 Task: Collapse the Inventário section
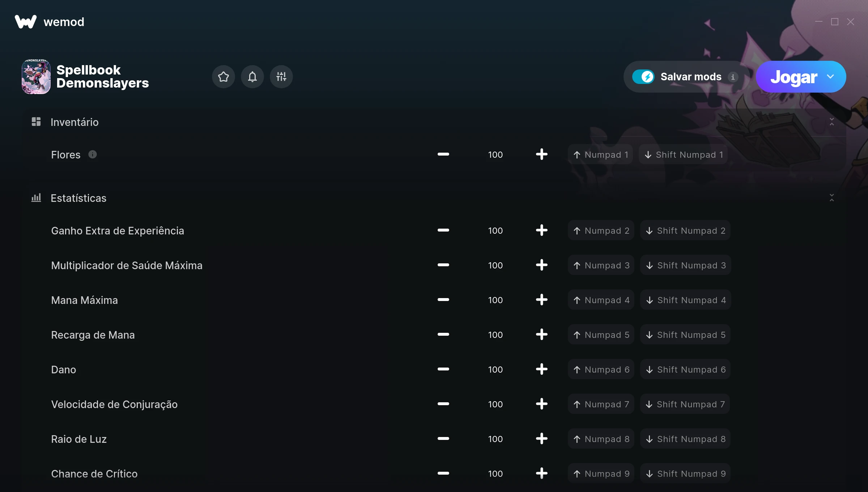(831, 122)
